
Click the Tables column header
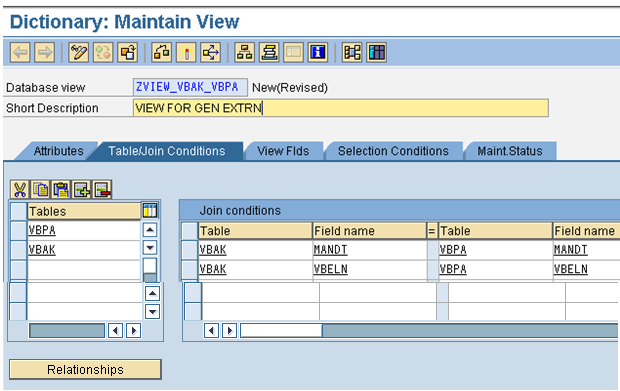point(84,211)
